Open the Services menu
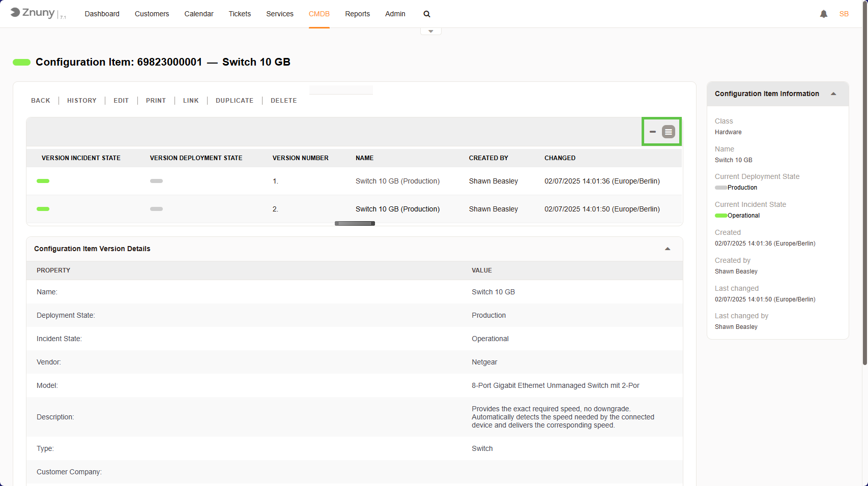 280,14
